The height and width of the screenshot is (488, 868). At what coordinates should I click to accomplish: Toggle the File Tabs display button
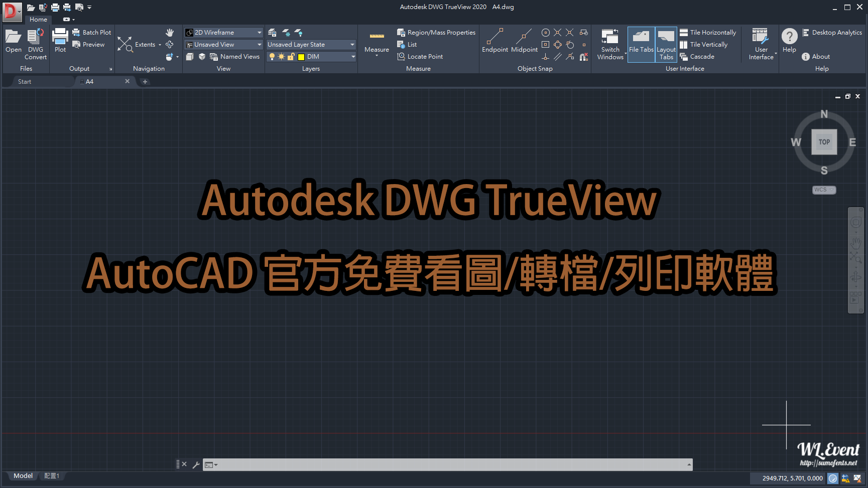point(641,44)
